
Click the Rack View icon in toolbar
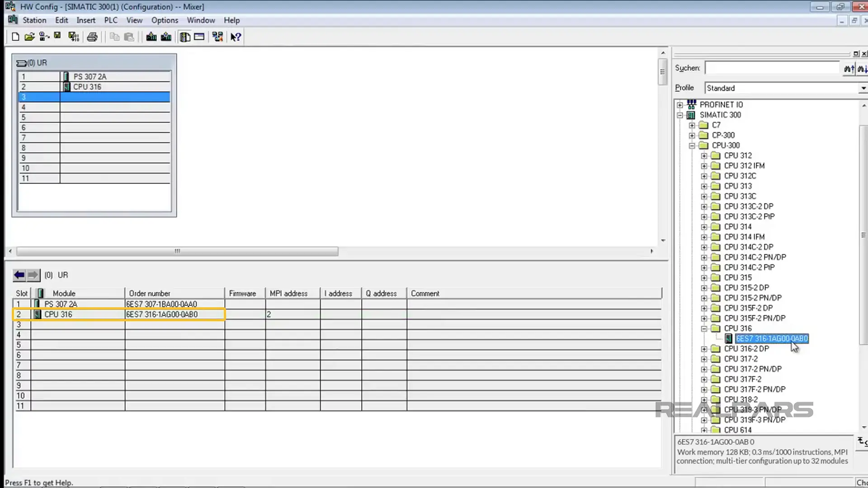click(184, 37)
